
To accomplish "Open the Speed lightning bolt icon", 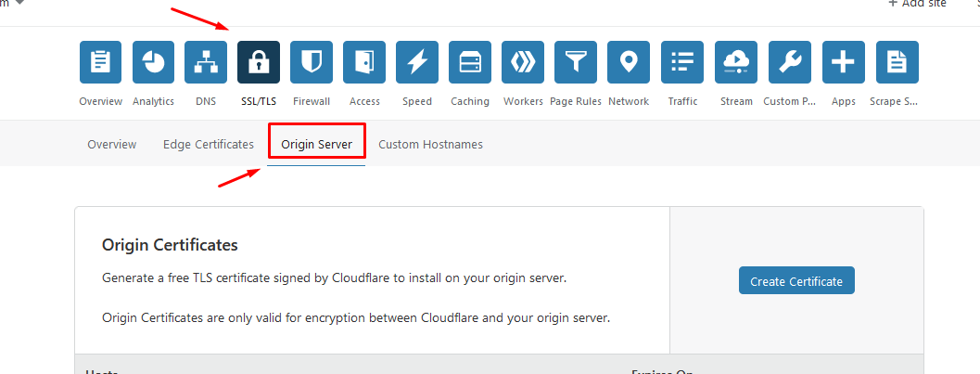I will point(417,62).
